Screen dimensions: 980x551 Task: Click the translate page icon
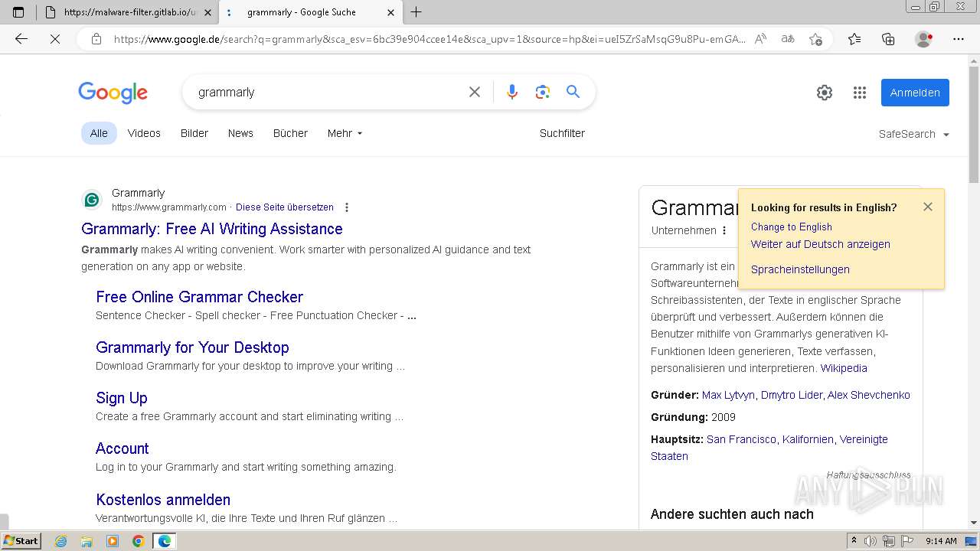788,39
